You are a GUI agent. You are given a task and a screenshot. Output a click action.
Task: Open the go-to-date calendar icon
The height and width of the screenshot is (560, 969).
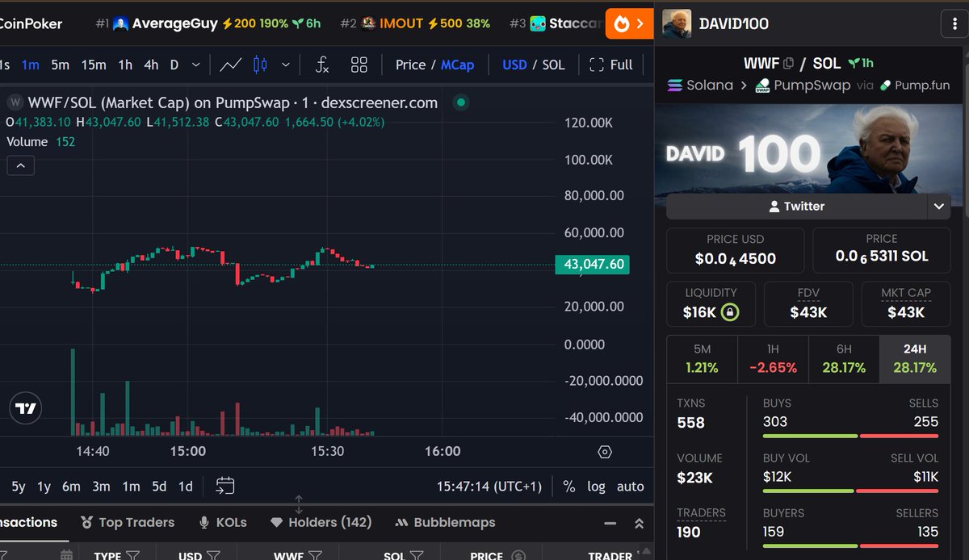coord(225,486)
